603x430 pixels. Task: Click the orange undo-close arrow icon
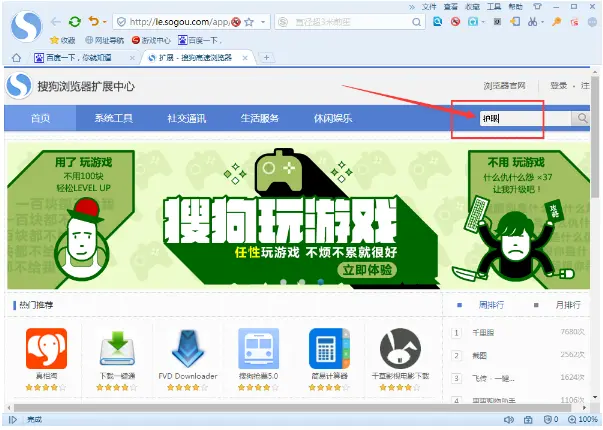click(x=94, y=21)
